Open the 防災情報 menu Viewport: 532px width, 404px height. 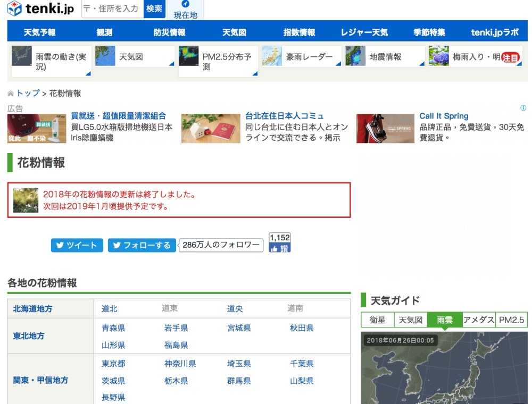point(169,32)
